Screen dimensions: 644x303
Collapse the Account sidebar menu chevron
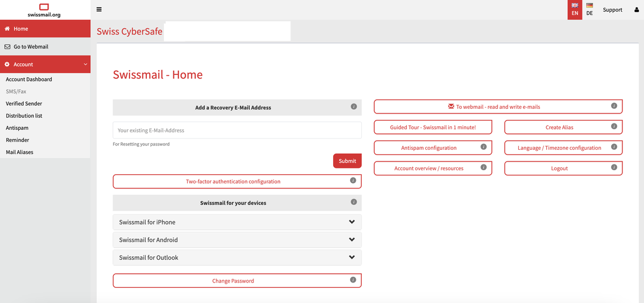pos(85,64)
